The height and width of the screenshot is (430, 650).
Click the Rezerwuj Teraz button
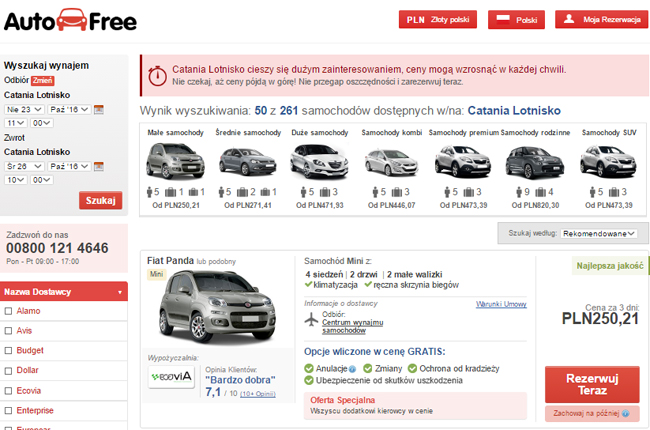pos(592,384)
